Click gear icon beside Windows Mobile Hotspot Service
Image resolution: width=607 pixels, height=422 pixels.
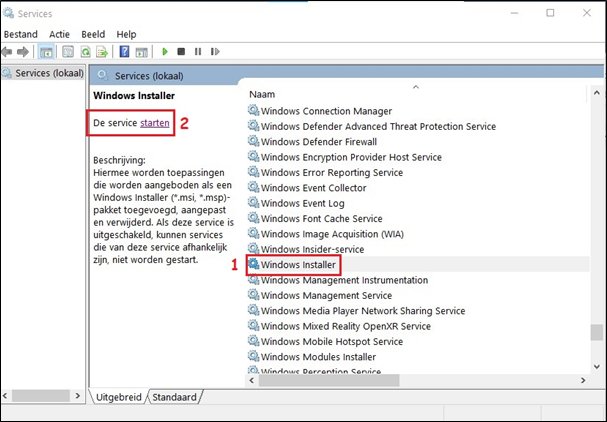254,341
